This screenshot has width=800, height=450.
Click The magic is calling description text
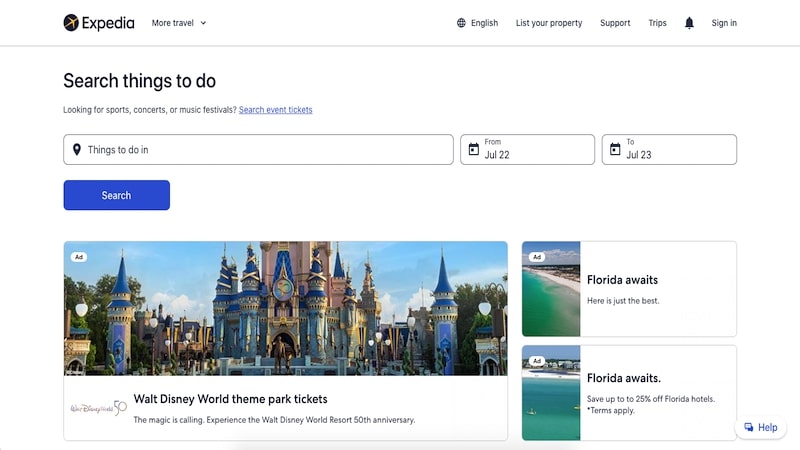point(274,420)
